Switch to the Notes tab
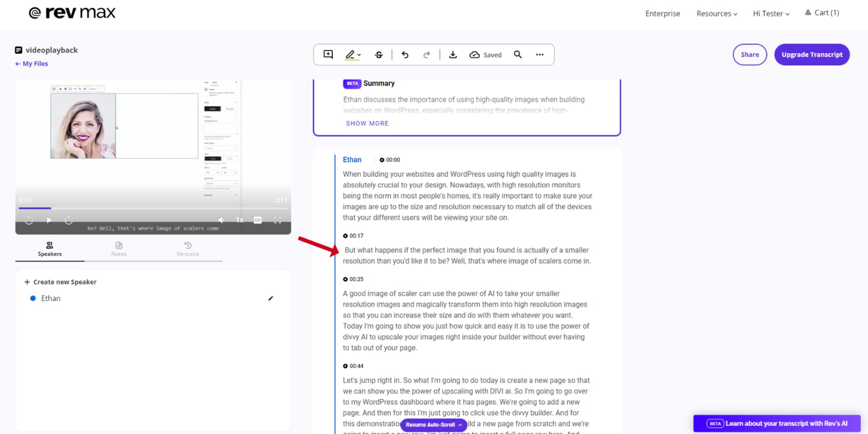This screenshot has width=868, height=434. (x=119, y=249)
